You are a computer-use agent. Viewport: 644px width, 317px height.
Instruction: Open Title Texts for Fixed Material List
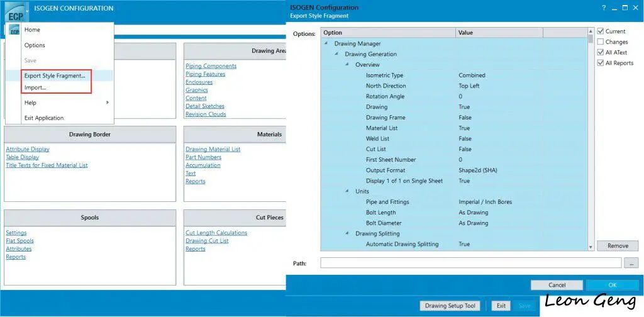pyautogui.click(x=47, y=165)
